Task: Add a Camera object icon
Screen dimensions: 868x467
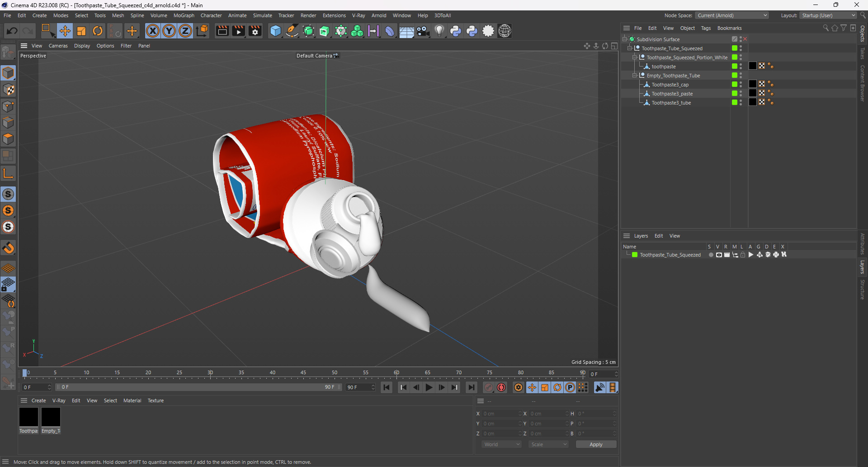Action: 423,31
